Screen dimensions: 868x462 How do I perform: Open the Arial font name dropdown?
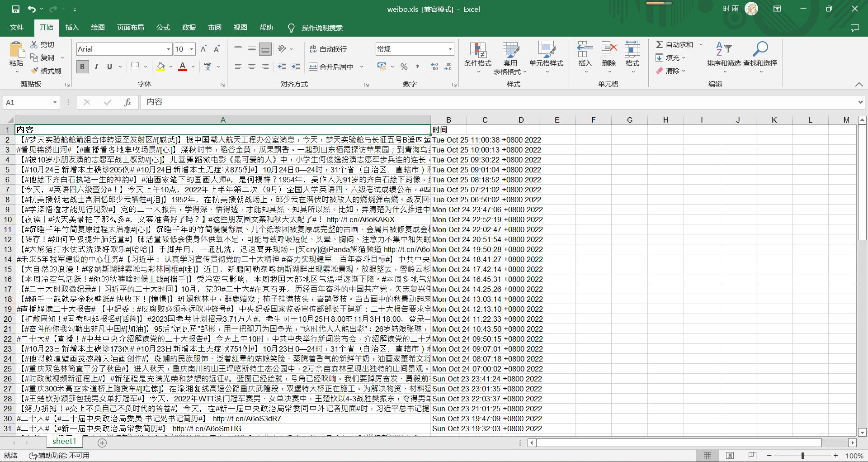click(x=168, y=49)
